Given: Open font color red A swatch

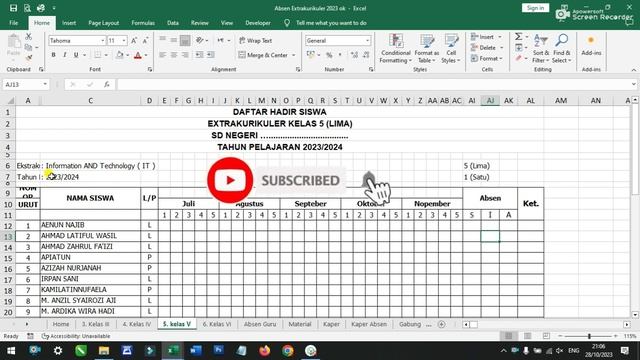Looking at the screenshot, I should tap(138, 55).
